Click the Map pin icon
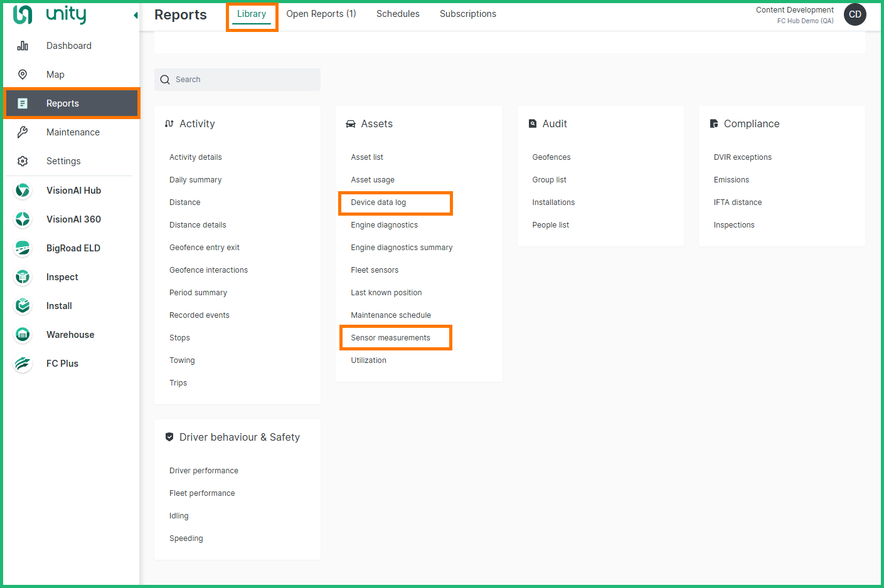 click(23, 75)
